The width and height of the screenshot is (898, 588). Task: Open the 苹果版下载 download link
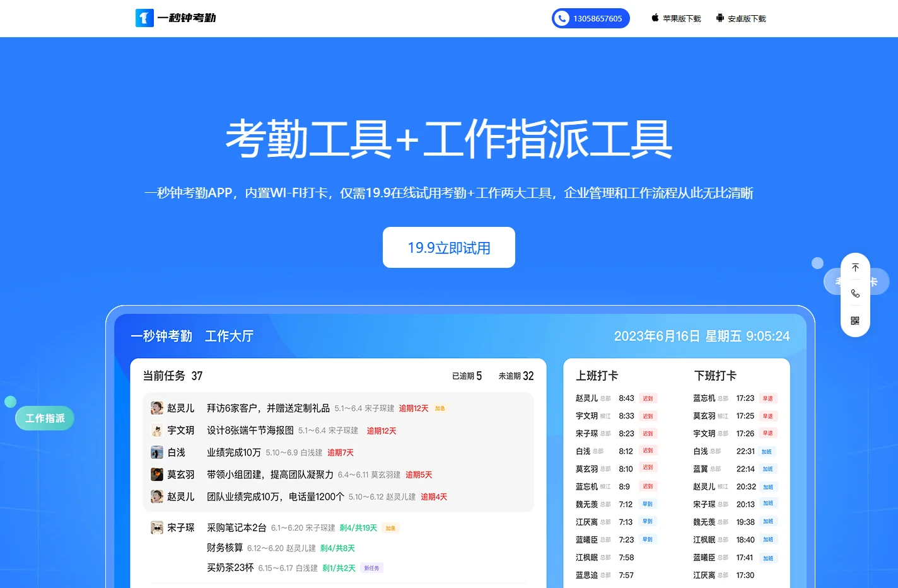point(676,18)
